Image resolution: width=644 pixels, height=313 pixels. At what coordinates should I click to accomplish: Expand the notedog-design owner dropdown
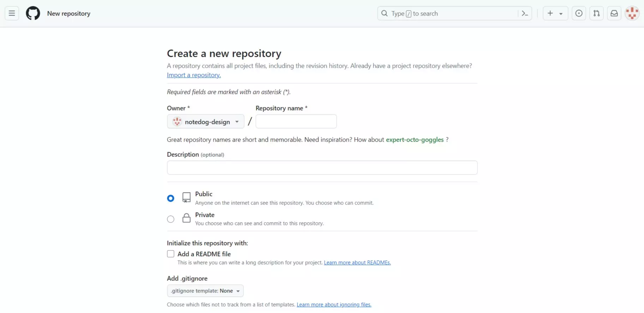pyautogui.click(x=205, y=122)
